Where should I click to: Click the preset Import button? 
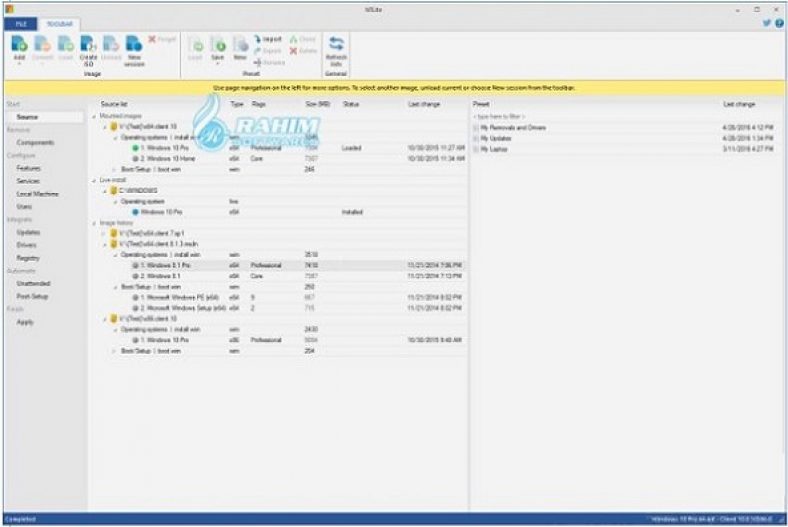tap(268, 39)
